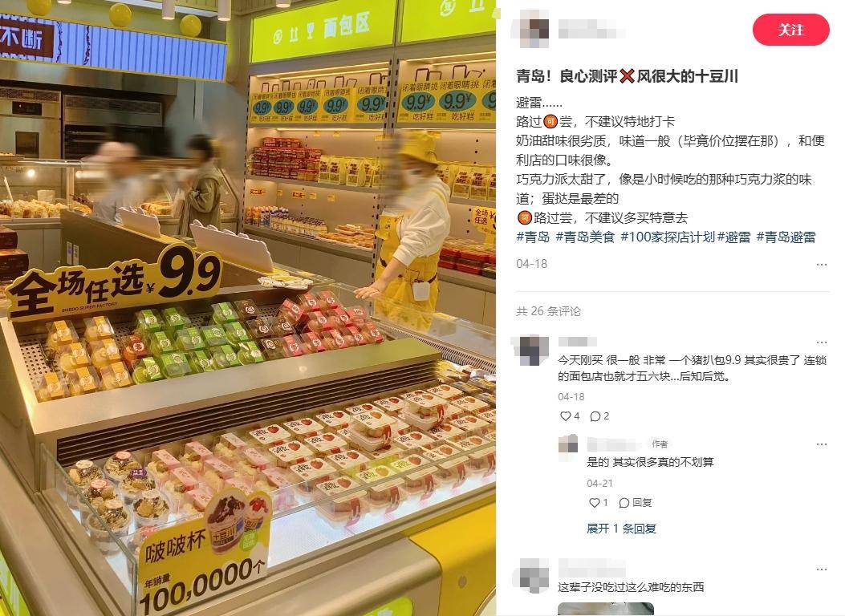This screenshot has height=616, width=845.
Task: Open the #避雷 hashtag
Action: (x=734, y=237)
